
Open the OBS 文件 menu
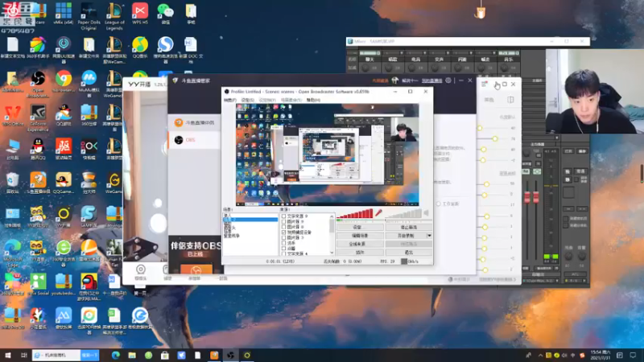pyautogui.click(x=230, y=100)
